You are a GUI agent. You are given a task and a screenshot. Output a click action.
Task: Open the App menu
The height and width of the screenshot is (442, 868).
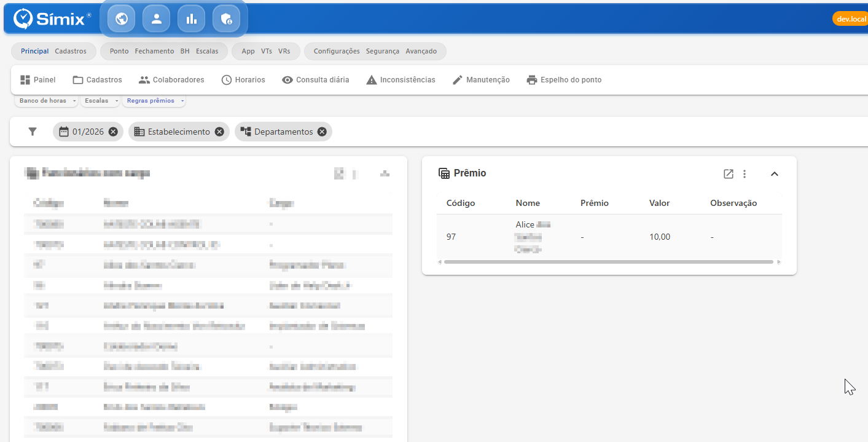click(248, 51)
